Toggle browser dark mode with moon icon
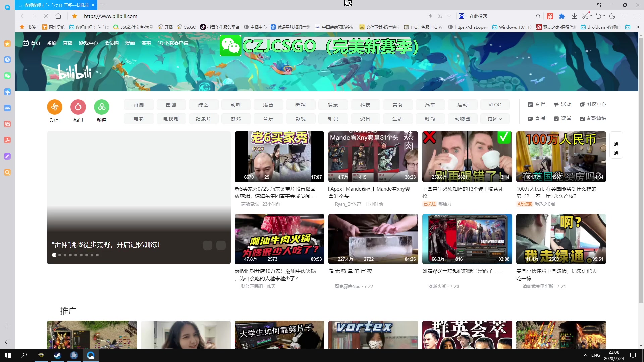Image resolution: width=644 pixels, height=362 pixels. [x=612, y=16]
